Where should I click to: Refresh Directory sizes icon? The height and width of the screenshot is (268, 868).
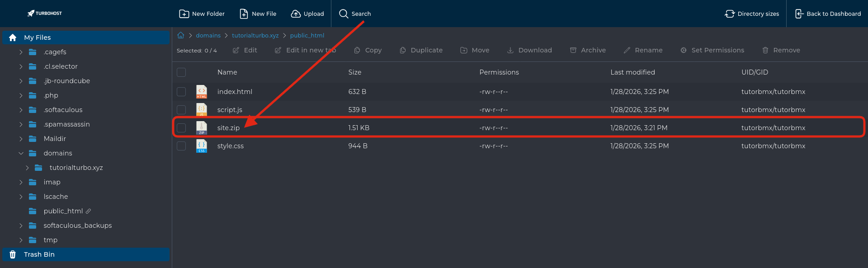click(730, 14)
